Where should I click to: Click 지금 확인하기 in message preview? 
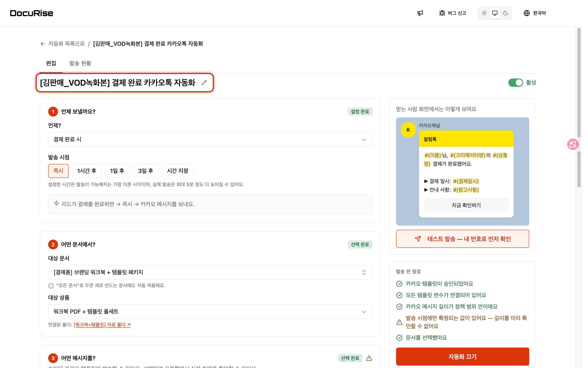466,205
